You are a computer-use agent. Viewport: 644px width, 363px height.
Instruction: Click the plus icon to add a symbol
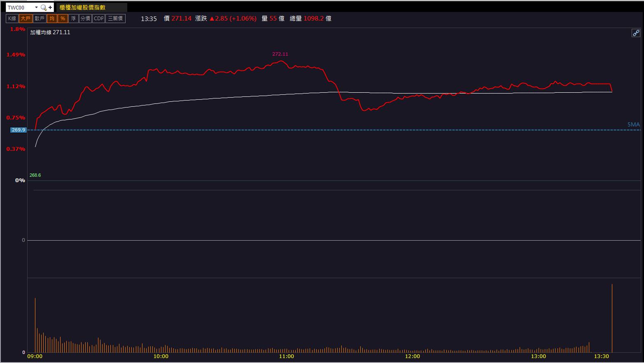coord(50,7)
